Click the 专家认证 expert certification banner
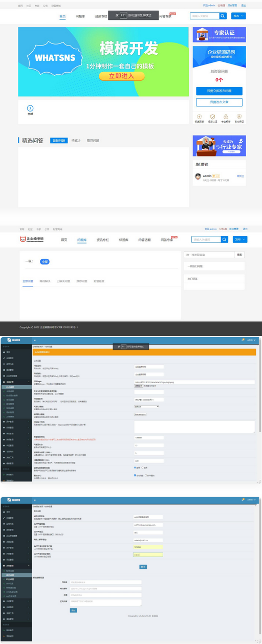 (x=219, y=35)
